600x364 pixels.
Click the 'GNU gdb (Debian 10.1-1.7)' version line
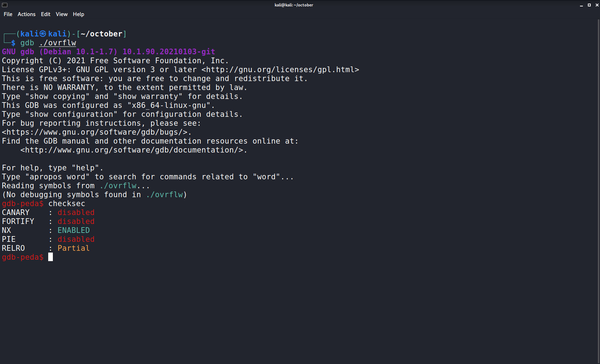point(109,52)
